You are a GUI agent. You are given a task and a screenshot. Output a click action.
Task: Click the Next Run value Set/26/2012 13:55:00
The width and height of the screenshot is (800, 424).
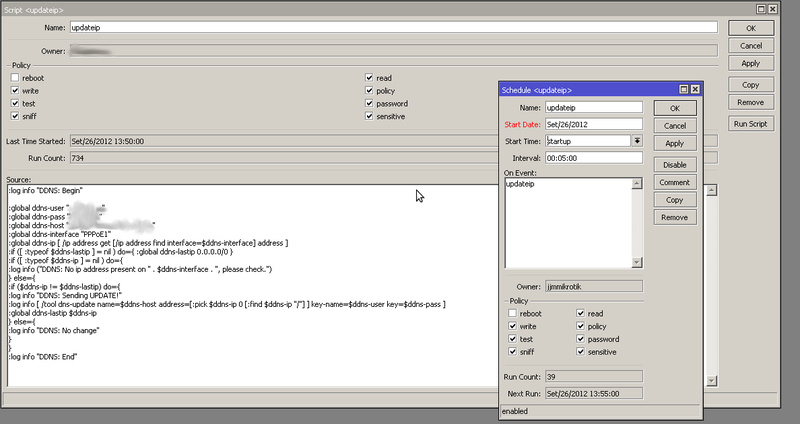pos(594,394)
